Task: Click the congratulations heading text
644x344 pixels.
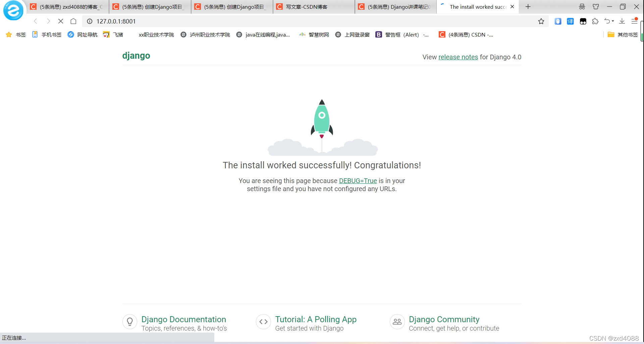Action: pyautogui.click(x=322, y=165)
